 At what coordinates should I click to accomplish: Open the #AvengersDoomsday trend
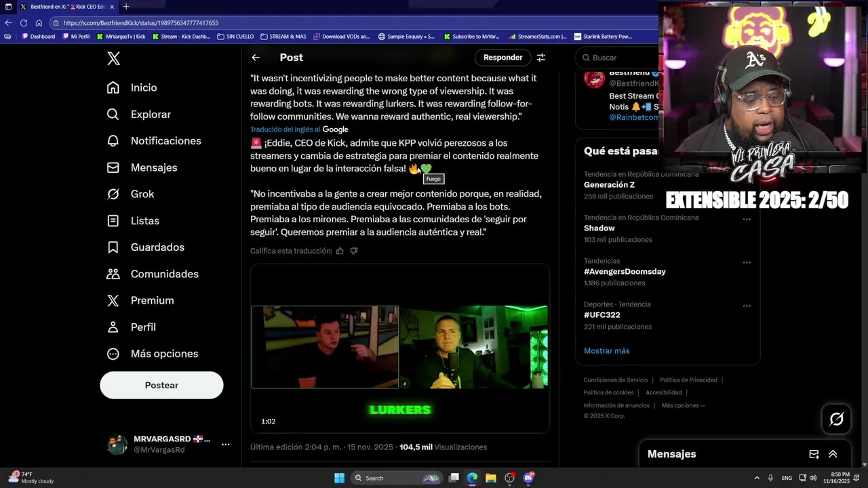tap(625, 272)
